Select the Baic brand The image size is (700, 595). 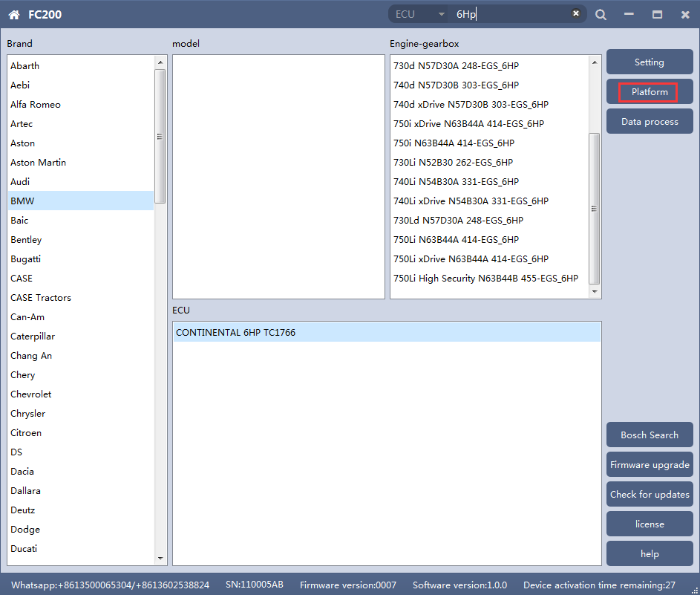(81, 220)
